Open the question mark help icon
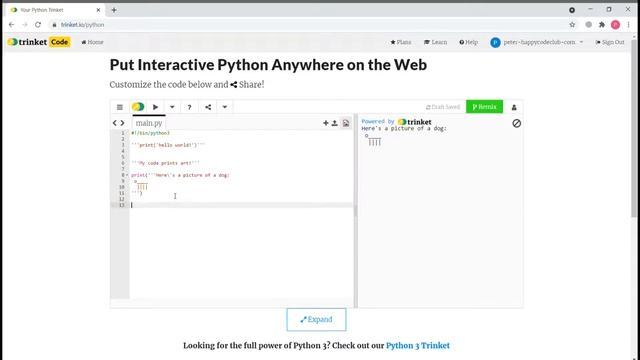The width and height of the screenshot is (640, 360). pos(189,107)
